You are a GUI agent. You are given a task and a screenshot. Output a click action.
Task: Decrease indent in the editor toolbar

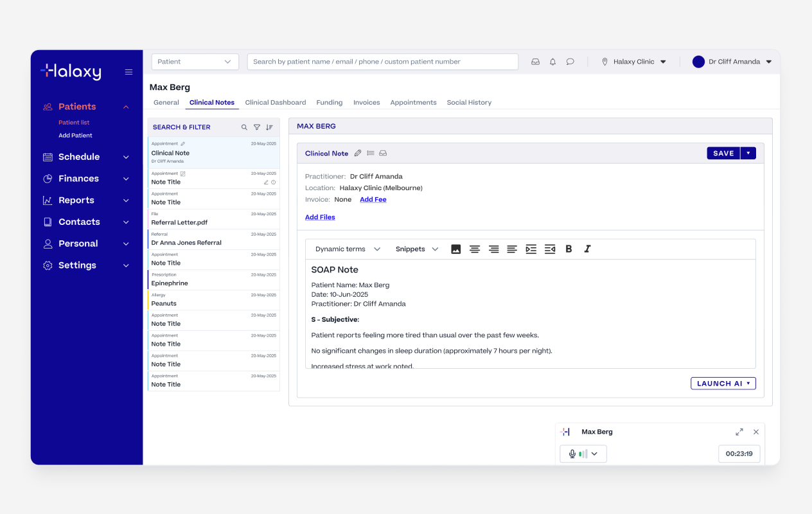coord(550,249)
